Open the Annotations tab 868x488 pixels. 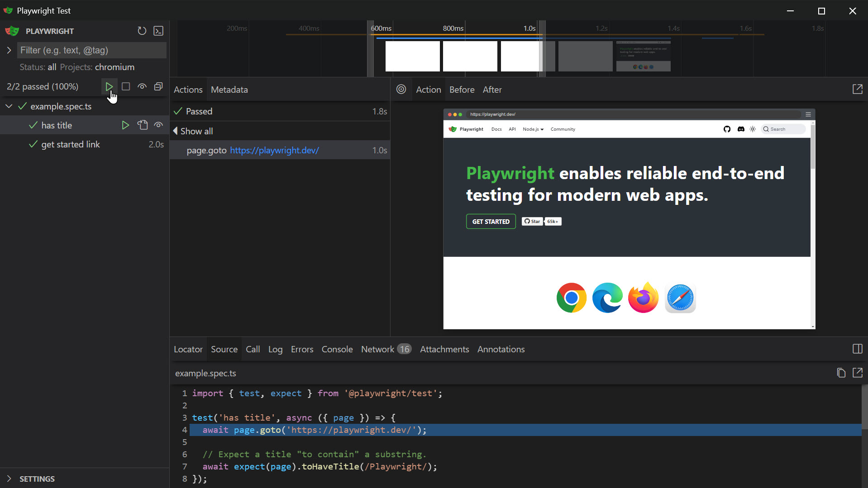coord(501,349)
